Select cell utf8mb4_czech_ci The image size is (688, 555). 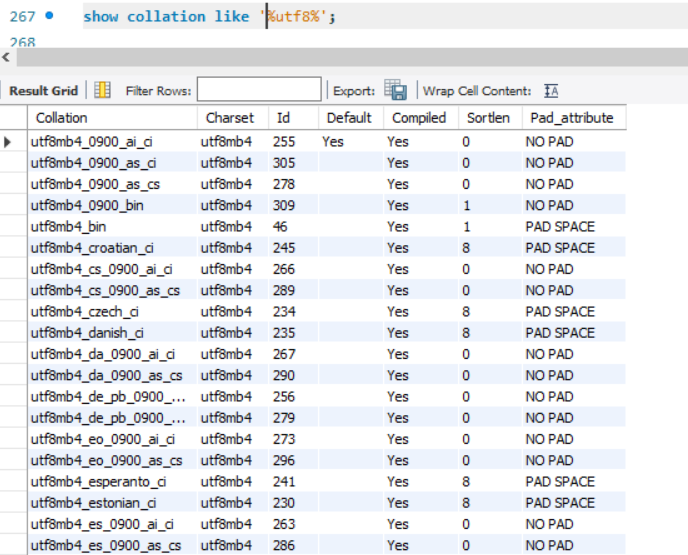point(112,312)
